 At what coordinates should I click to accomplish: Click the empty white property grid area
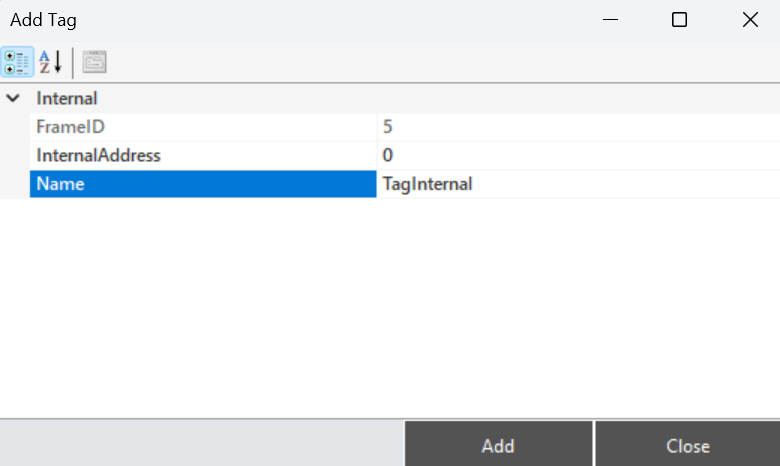coord(390,307)
